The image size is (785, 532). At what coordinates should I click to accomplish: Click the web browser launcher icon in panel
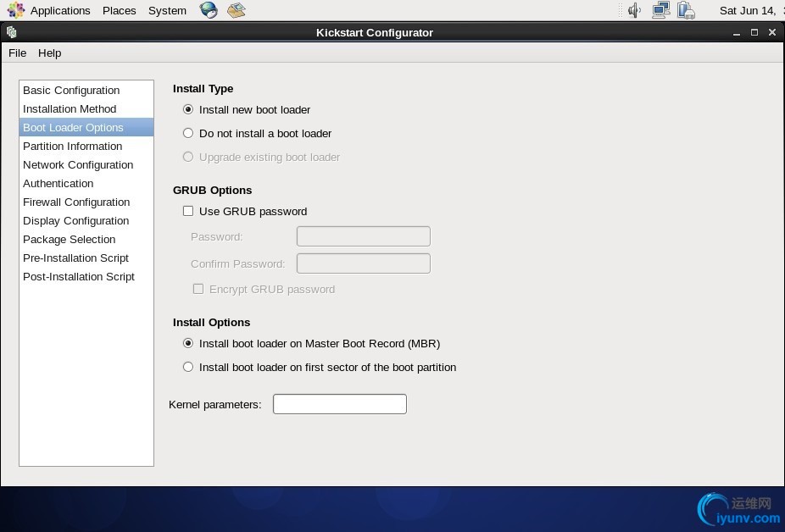[x=209, y=10]
